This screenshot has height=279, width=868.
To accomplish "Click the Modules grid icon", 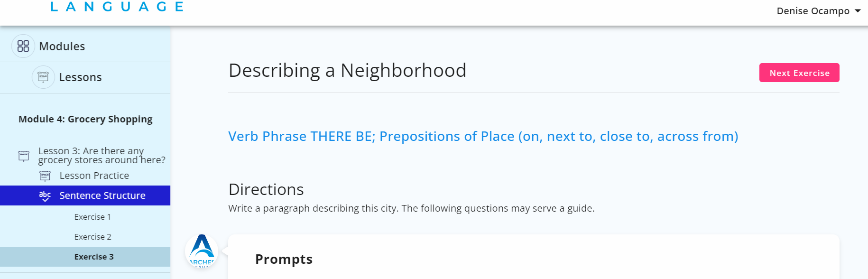I will point(23,46).
